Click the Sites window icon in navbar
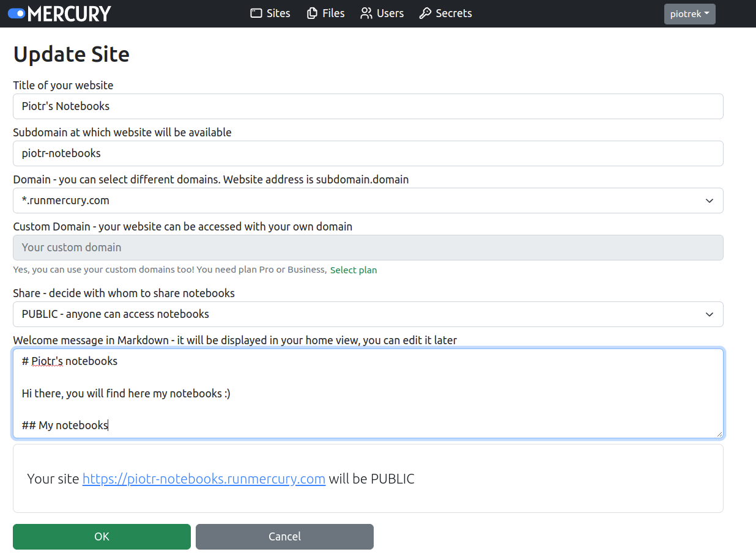Viewport: 756px width, 560px height. coord(256,13)
